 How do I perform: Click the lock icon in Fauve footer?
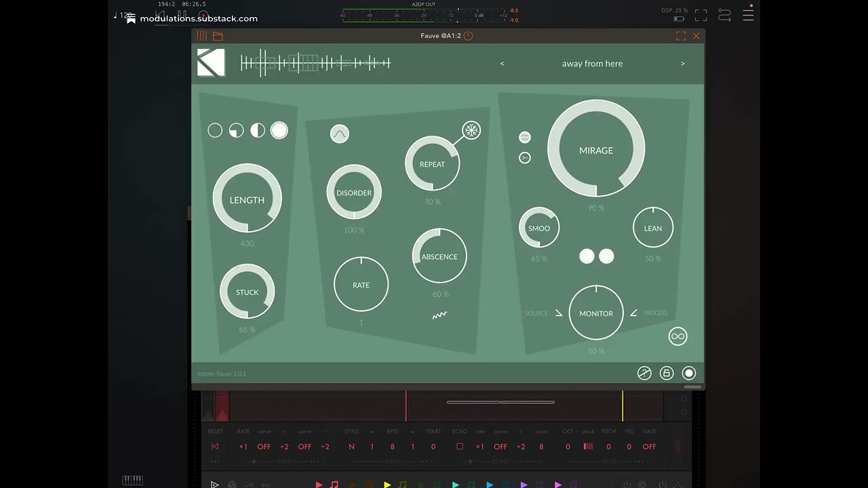pos(667,373)
